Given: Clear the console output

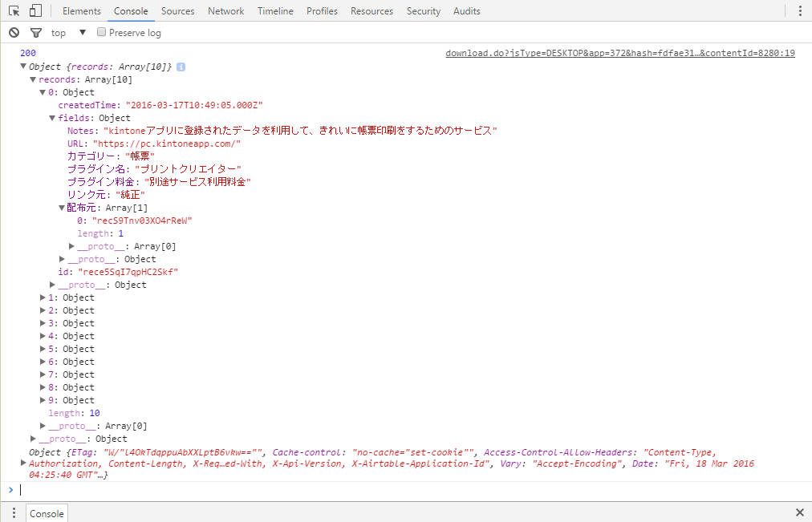Looking at the screenshot, I should click(x=13, y=32).
